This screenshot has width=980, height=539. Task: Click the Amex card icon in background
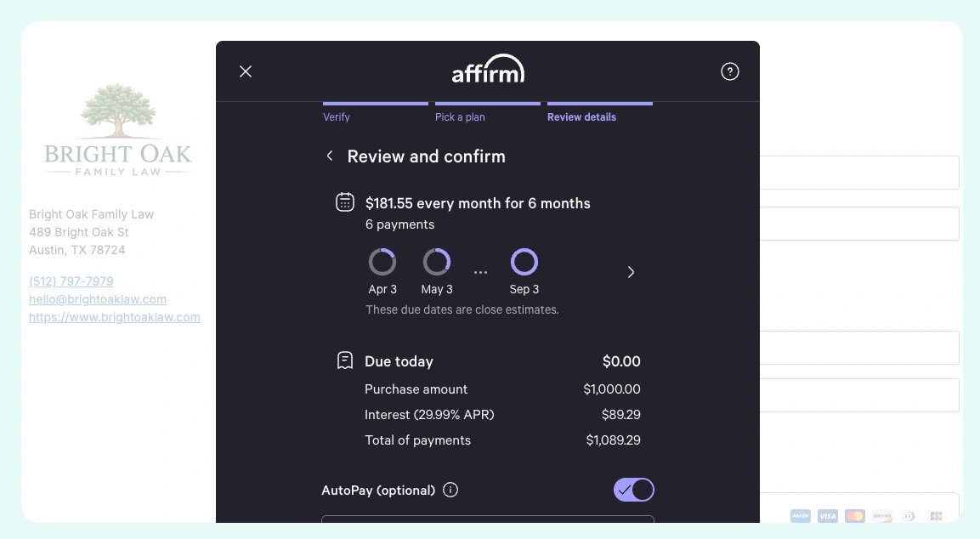click(800, 516)
